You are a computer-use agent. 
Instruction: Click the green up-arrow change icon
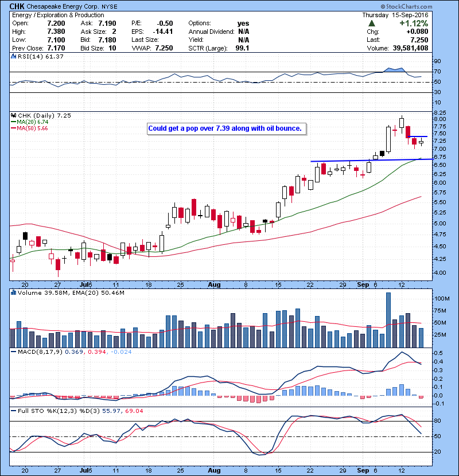point(372,24)
